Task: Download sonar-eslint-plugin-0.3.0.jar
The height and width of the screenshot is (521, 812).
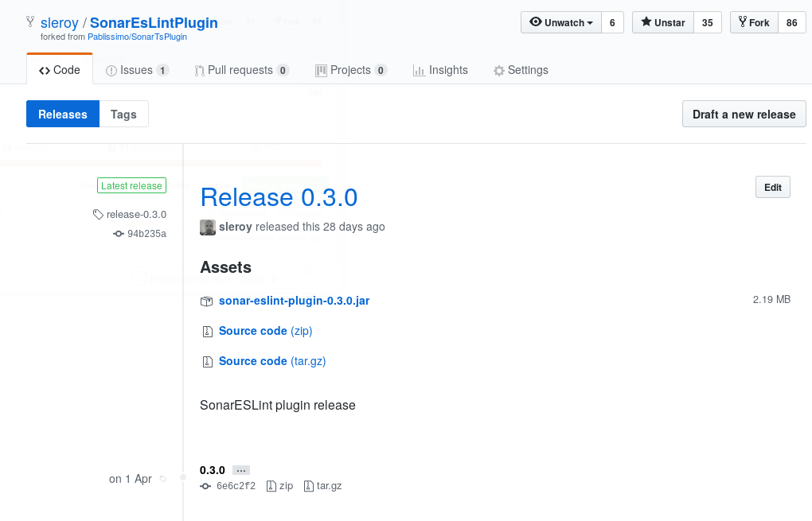Action: (x=294, y=301)
